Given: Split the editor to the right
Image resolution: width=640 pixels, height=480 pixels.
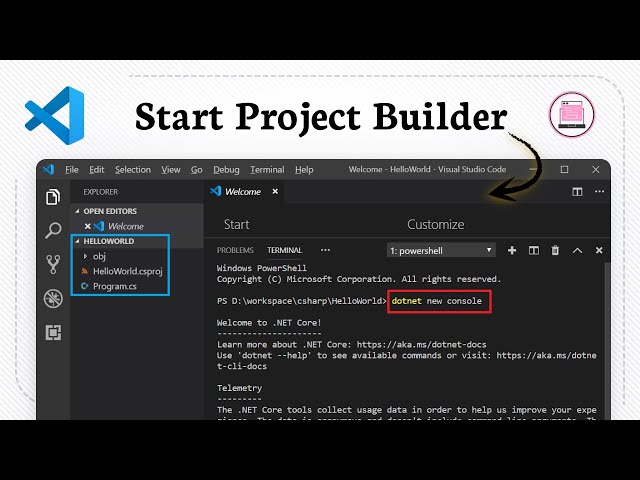Looking at the screenshot, I should pyautogui.click(x=577, y=191).
